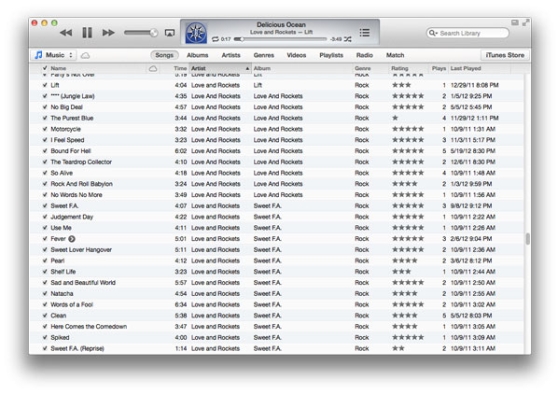The image size is (560, 394).
Task: Toggle the header check column
Action: click(45, 68)
